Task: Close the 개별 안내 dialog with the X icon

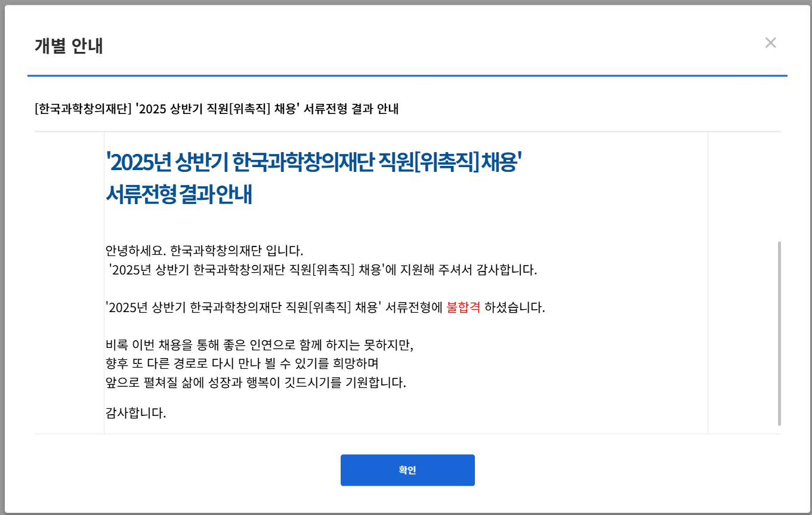Action: point(770,43)
